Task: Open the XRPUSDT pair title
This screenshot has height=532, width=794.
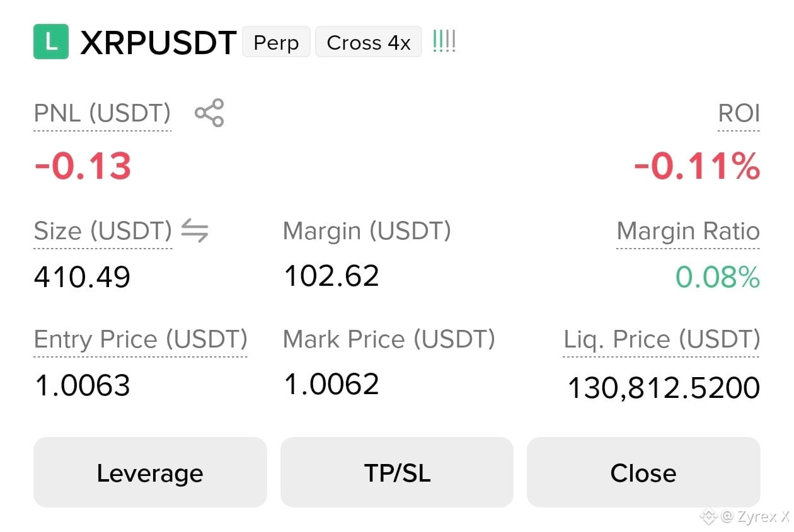Action: [158, 43]
